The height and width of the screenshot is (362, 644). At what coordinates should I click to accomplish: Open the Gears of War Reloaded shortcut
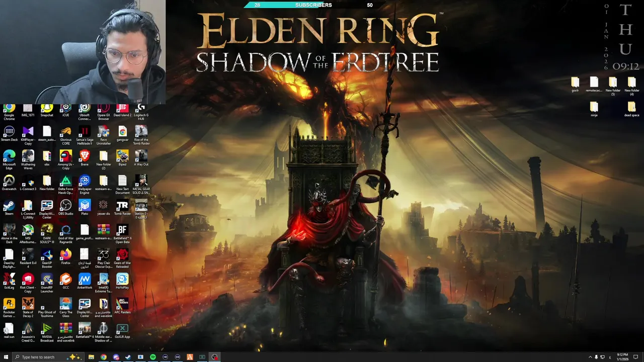[x=122, y=259]
